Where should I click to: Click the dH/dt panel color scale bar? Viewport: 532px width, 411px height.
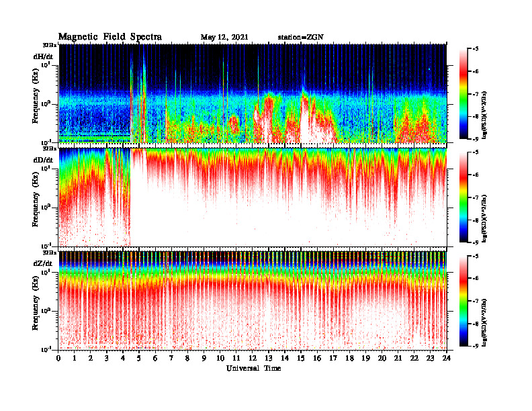point(463,94)
